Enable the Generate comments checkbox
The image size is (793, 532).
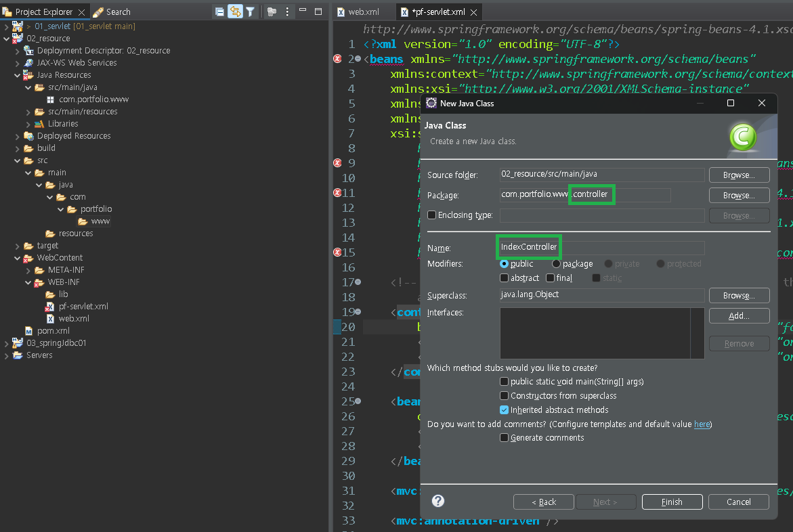[x=504, y=438]
